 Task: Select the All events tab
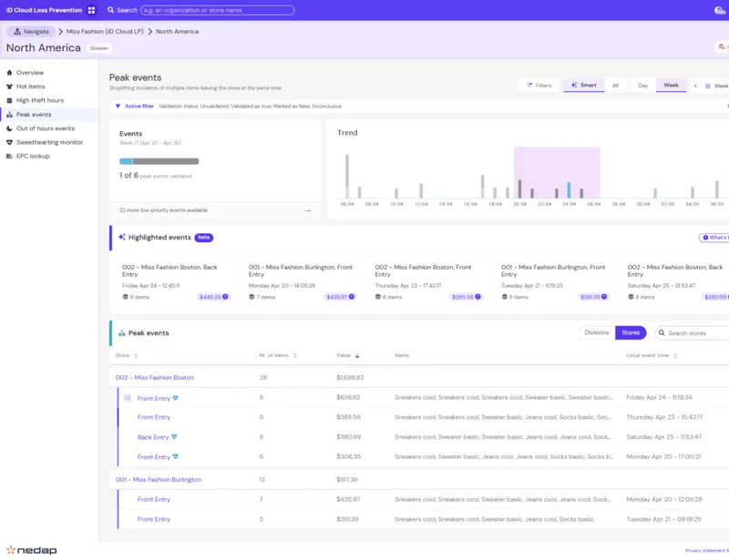(615, 86)
